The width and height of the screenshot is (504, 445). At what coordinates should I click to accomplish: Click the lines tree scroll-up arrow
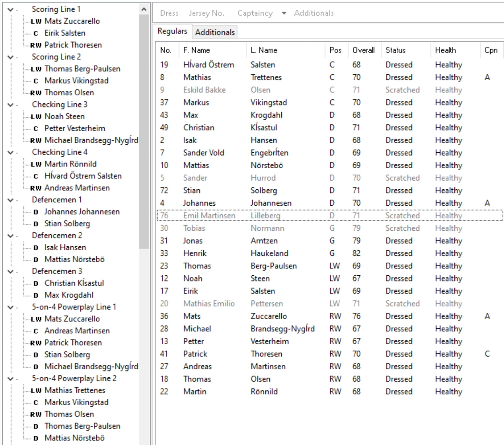144,9
